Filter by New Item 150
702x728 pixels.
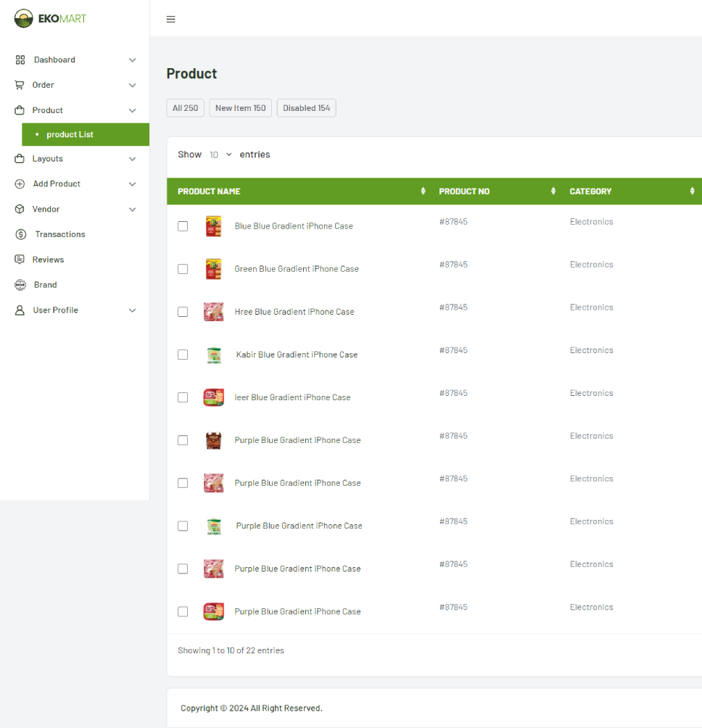pyautogui.click(x=241, y=108)
